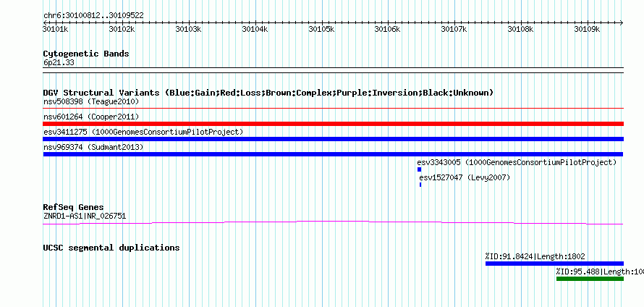This screenshot has width=644, height=307.
Task: Click the nsv508398 (Teague2010) variant label
Action: 91,101
